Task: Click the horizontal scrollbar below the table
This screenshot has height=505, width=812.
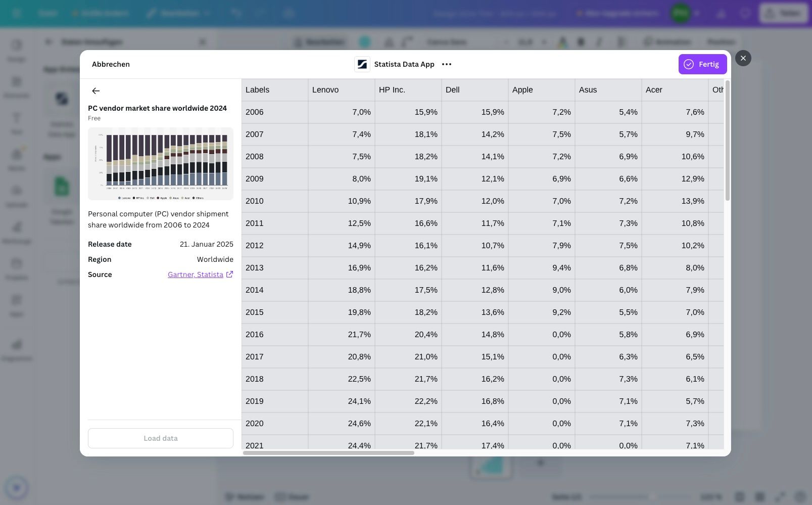Action: tap(328, 453)
